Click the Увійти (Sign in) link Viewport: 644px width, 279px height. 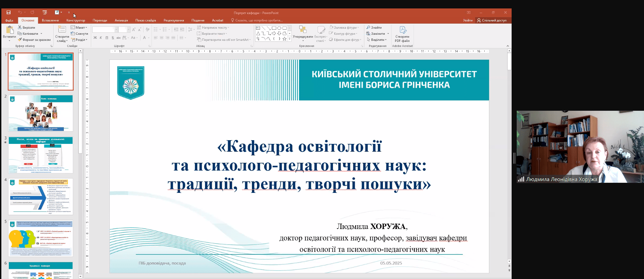[x=468, y=20]
